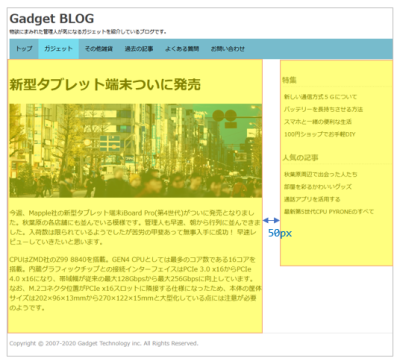
Task: Click the 部屋を彩るかわいいグッズ link
Action: (318, 187)
